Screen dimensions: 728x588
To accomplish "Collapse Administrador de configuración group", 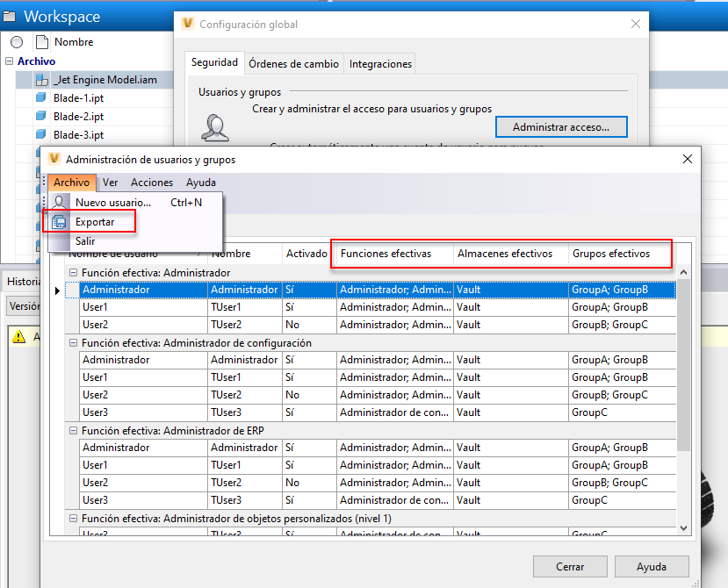I will tap(73, 343).
